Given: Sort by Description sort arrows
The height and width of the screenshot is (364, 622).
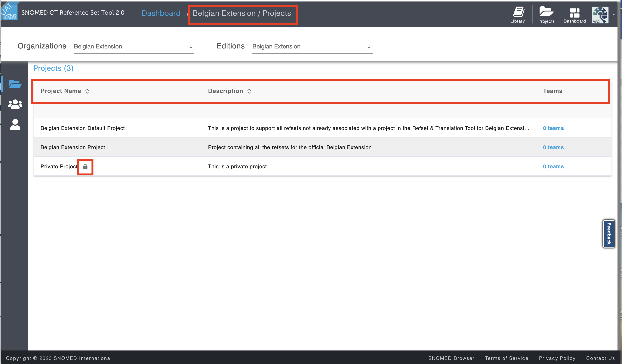Looking at the screenshot, I should pyautogui.click(x=249, y=91).
